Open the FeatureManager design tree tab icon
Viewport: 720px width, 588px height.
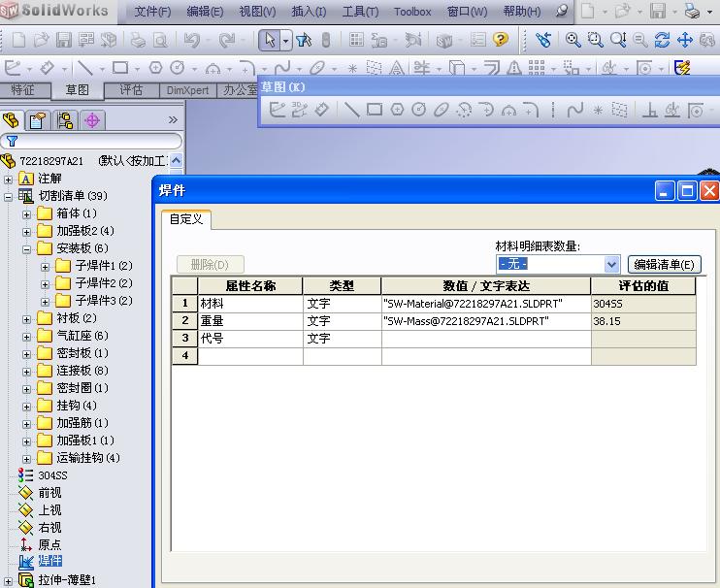coord(12,120)
